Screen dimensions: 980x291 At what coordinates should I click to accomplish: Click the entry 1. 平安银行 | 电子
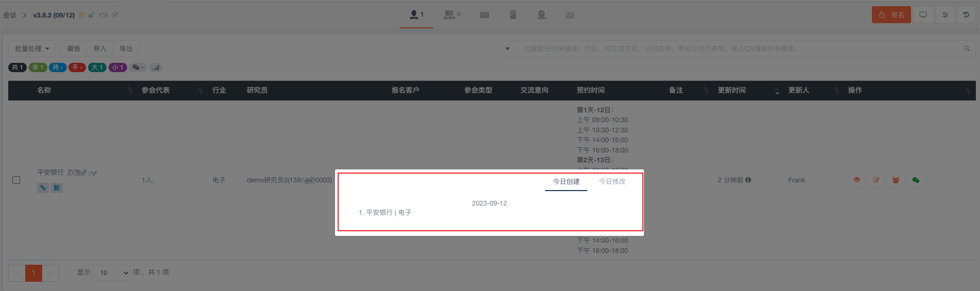point(385,213)
